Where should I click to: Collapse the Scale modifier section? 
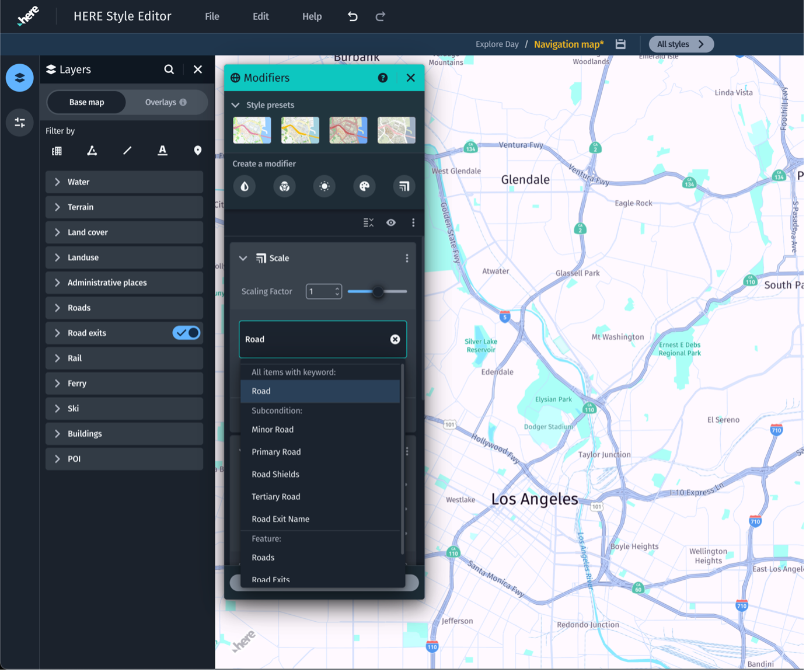click(243, 259)
